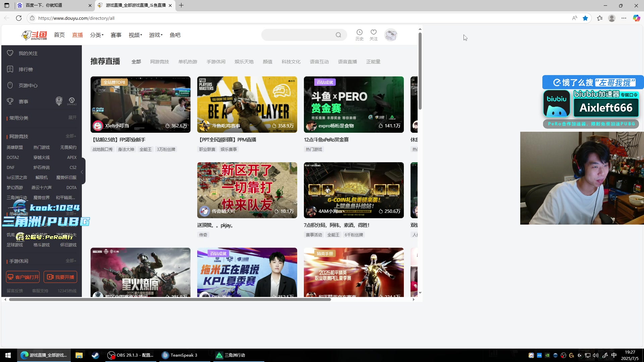This screenshot has height=362, width=644.
Task: Select the 单机热游 category tab
Action: tap(188, 62)
